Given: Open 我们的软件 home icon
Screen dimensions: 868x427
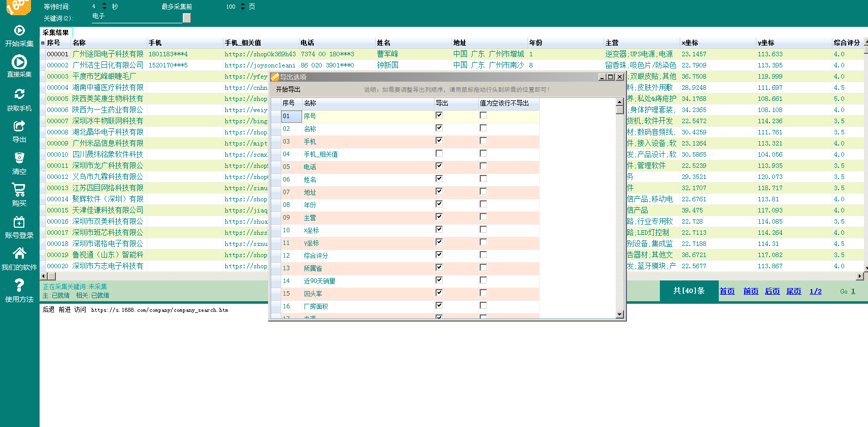Looking at the screenshot, I should [19, 253].
